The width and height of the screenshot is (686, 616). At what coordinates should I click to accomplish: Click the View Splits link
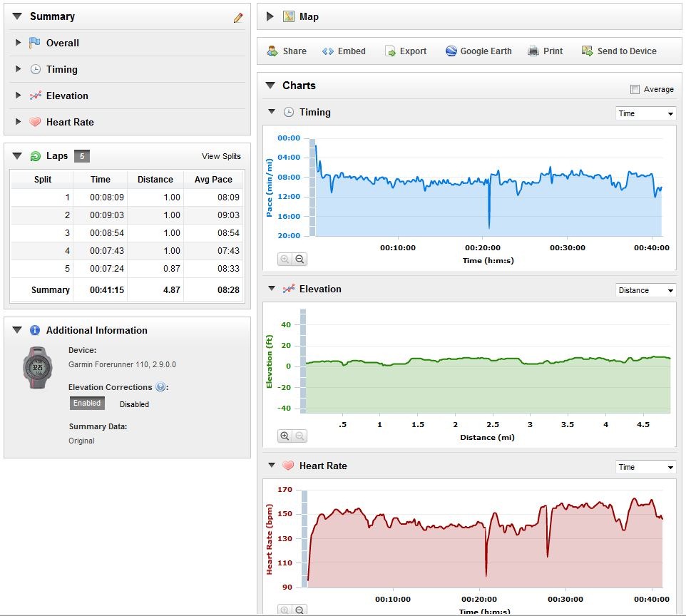pos(221,156)
